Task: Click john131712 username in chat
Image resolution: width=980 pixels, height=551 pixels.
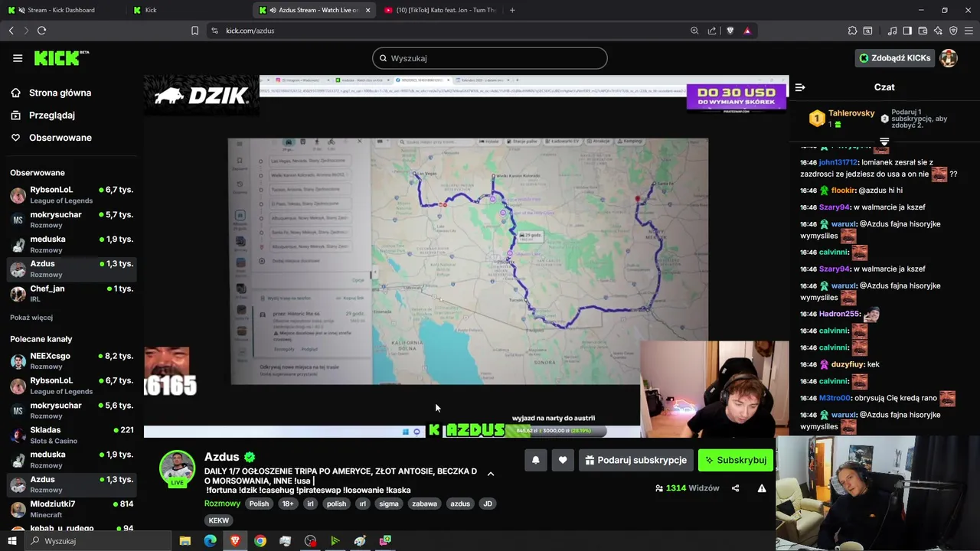Action: tap(838, 162)
